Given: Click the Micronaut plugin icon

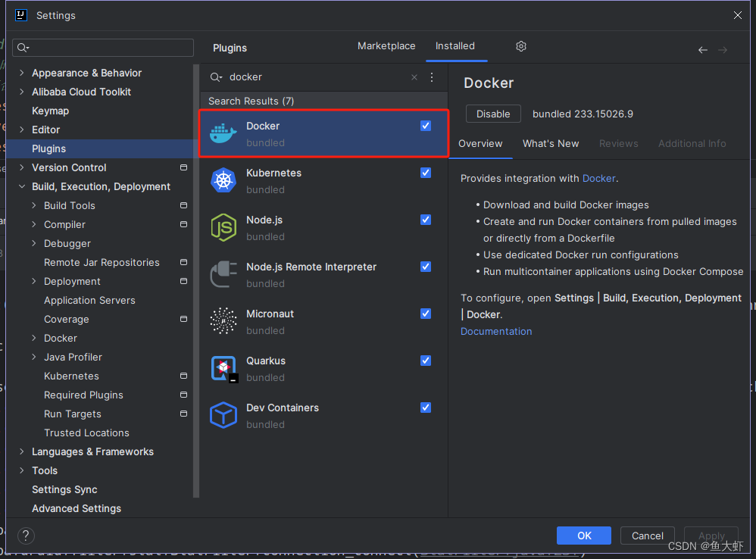Looking at the screenshot, I should pos(223,321).
